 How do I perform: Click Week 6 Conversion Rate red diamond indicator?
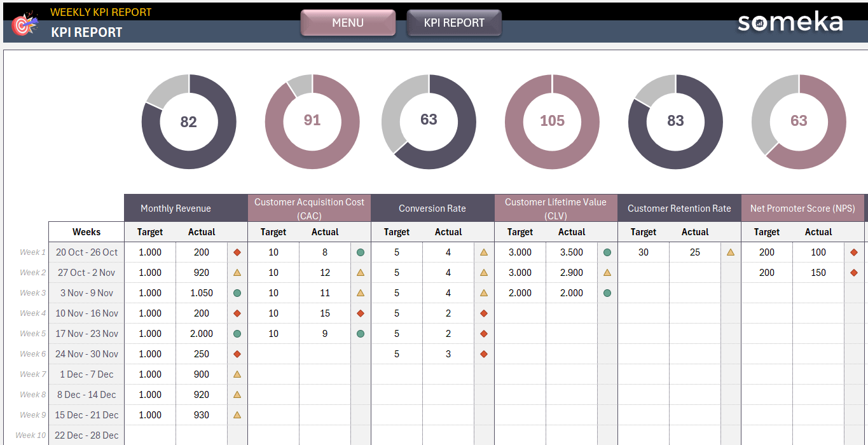tap(484, 354)
